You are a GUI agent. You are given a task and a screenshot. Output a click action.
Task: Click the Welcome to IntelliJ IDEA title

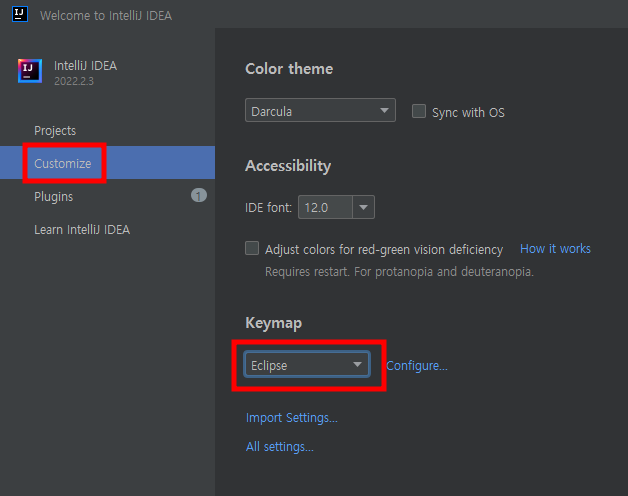click(106, 16)
